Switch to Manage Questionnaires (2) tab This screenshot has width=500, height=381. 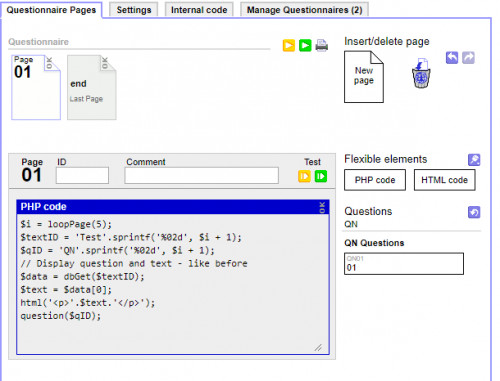(x=304, y=10)
